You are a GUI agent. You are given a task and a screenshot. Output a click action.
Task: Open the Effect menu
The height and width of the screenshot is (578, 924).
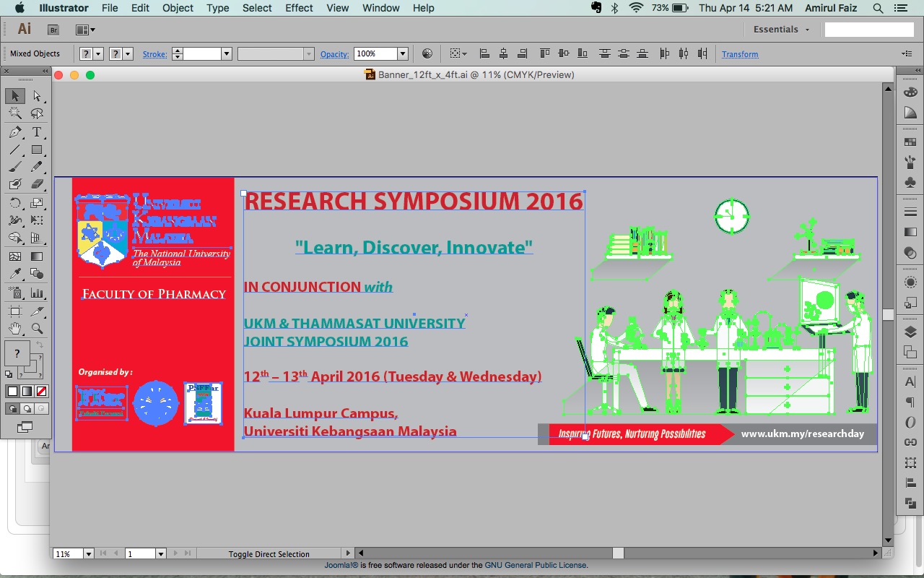point(299,8)
